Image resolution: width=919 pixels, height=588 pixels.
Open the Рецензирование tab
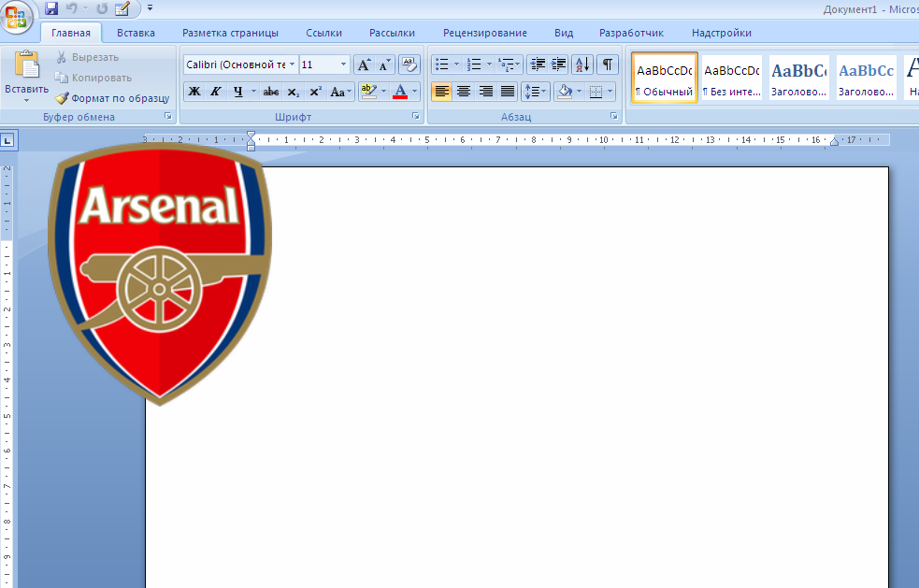point(484,33)
